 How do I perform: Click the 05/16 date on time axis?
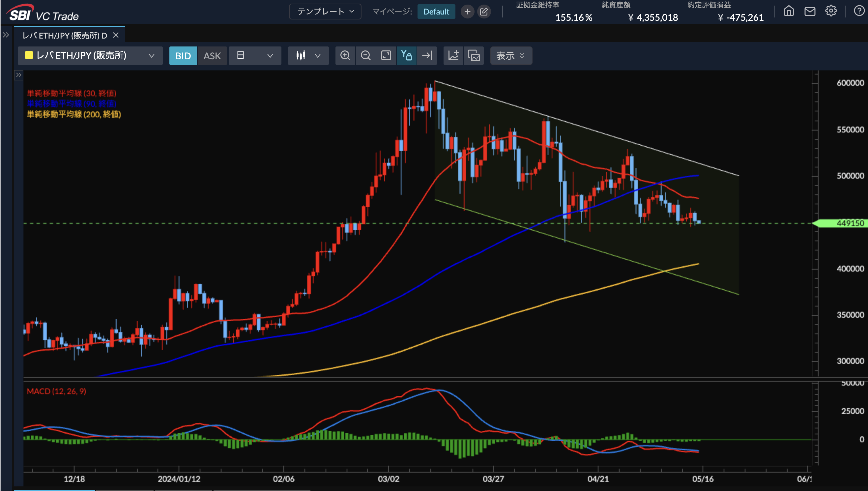[703, 479]
